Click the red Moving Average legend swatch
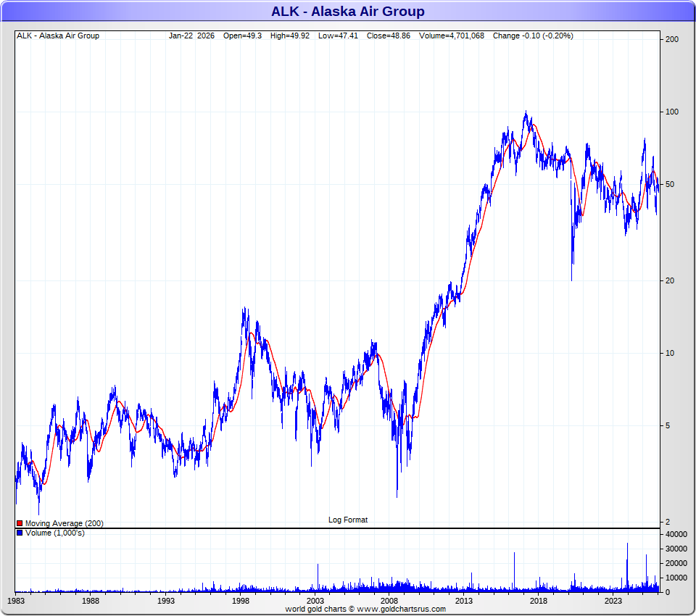This screenshot has height=616, width=696. (20, 523)
